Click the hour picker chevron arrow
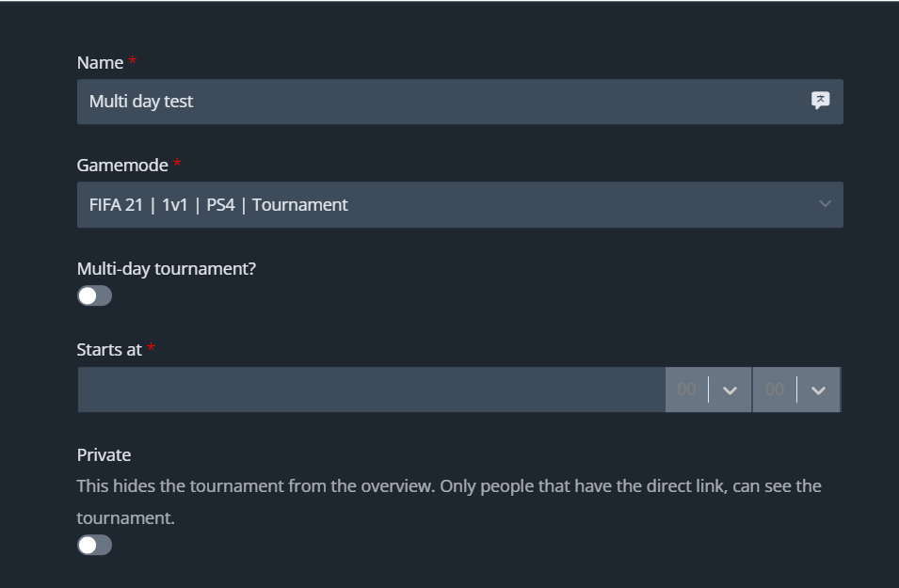 [x=730, y=390]
